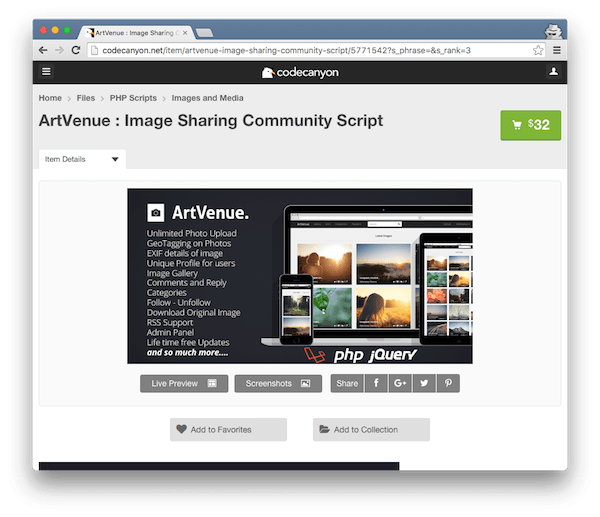Open the Chrome hamburger menu
The width and height of the screenshot is (600, 517).
click(x=557, y=50)
